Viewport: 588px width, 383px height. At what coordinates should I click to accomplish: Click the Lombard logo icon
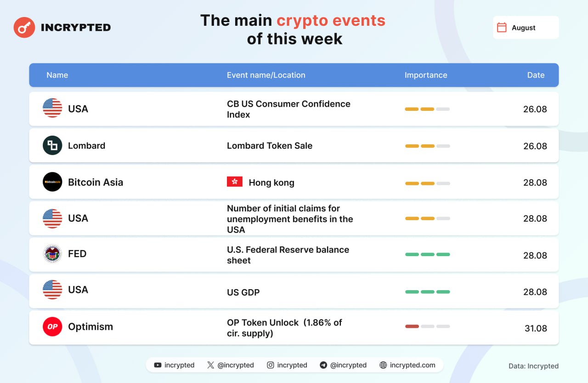click(x=52, y=146)
